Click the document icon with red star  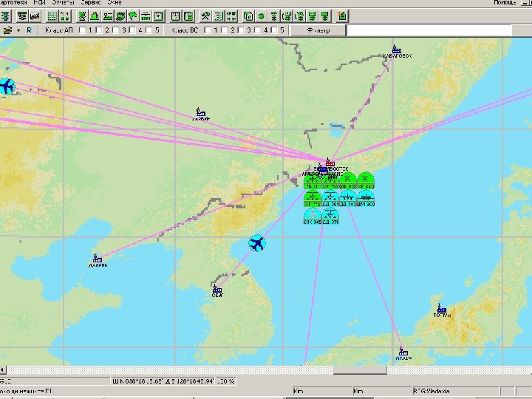pos(342,16)
